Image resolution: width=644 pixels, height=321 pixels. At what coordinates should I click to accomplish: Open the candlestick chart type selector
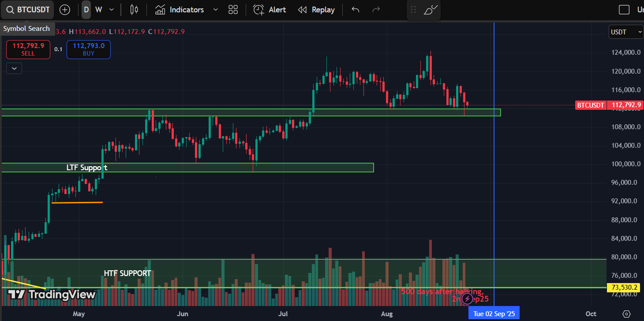click(135, 10)
